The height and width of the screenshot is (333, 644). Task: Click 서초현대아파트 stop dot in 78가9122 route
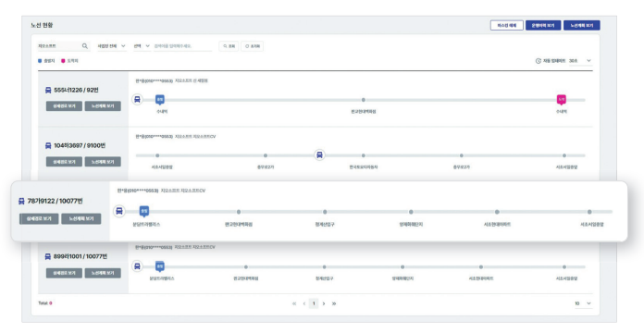click(x=497, y=212)
